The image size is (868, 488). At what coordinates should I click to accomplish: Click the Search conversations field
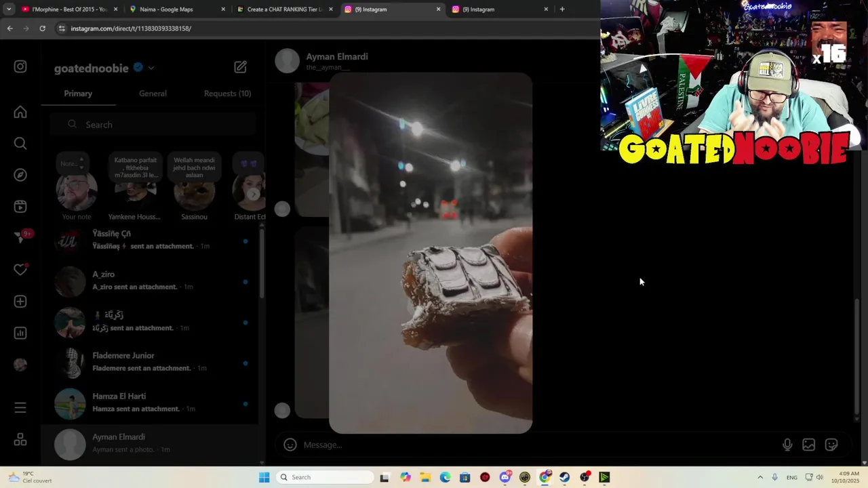153,125
